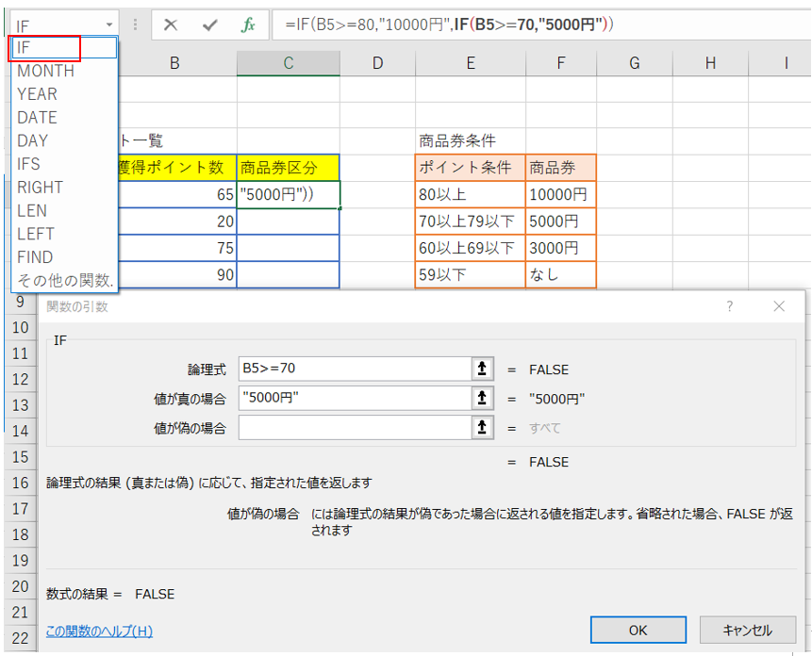Click the 値が偽の場合 input field
Screen dimensions: 812x656
355,428
